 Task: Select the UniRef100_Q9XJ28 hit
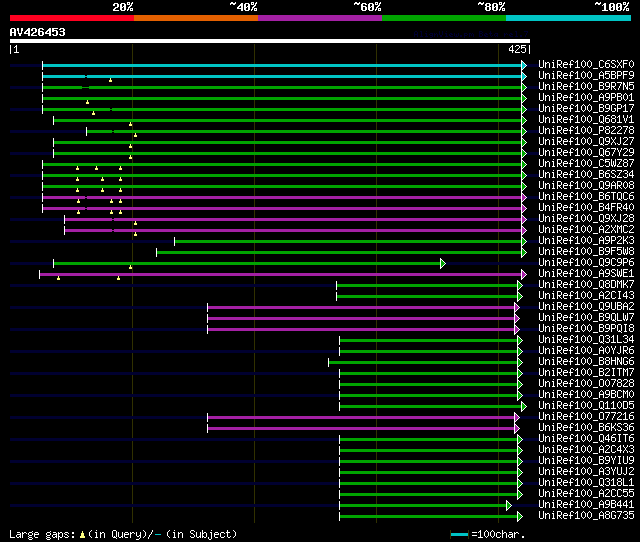coord(586,219)
